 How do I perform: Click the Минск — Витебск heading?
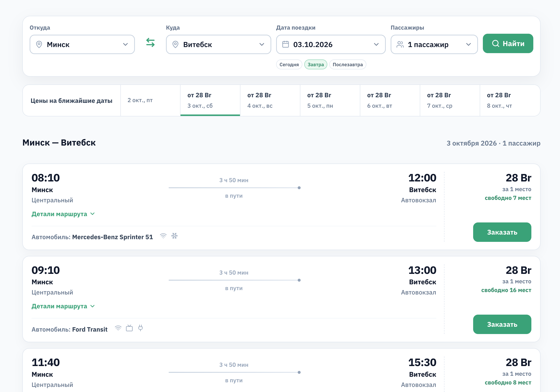coord(59,143)
